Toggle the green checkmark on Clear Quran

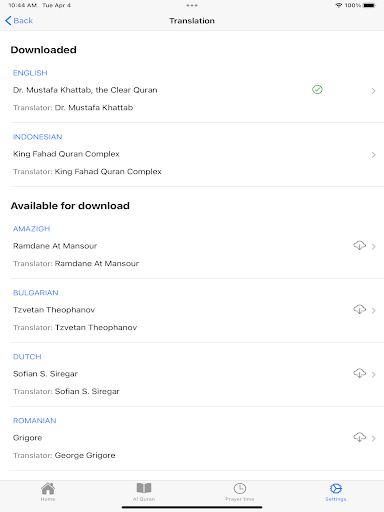[x=317, y=90]
